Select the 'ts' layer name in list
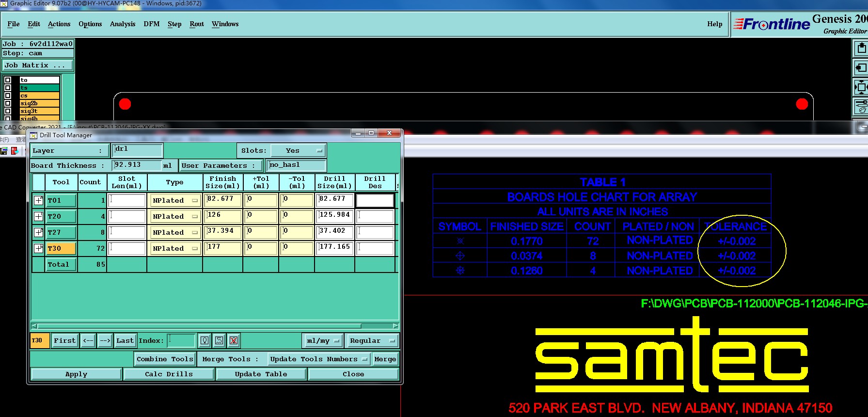This screenshot has height=417, width=868. pyautogui.click(x=40, y=88)
